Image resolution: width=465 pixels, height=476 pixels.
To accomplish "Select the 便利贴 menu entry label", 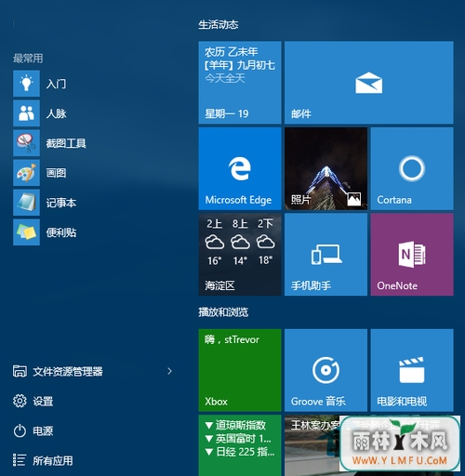I will (61, 232).
